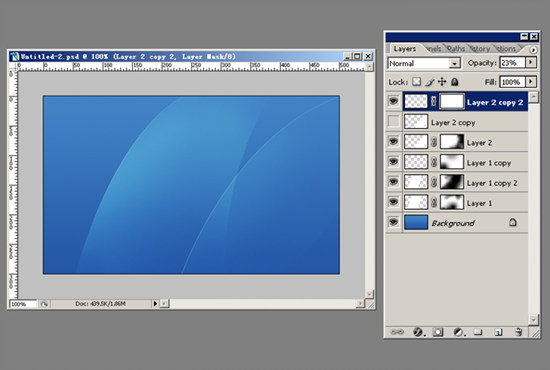Image resolution: width=550 pixels, height=370 pixels.
Task: Click mask link icon on Layer 1
Action: [x=434, y=202]
